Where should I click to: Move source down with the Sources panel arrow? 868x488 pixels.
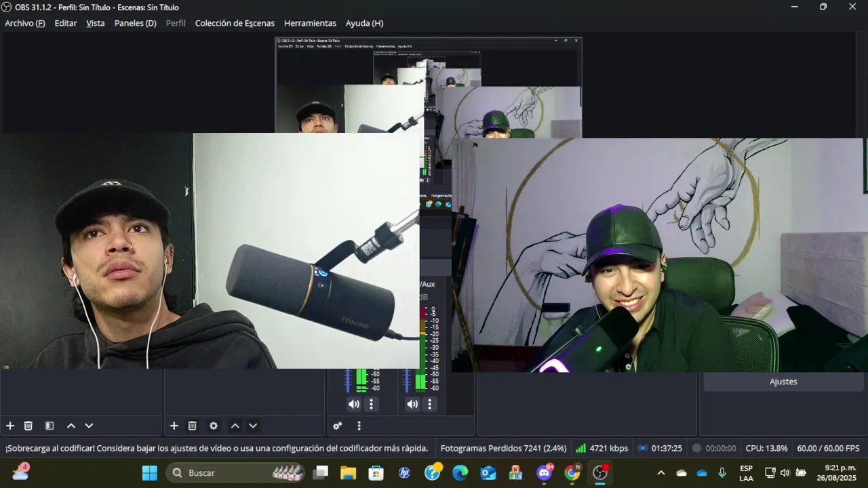point(253,426)
